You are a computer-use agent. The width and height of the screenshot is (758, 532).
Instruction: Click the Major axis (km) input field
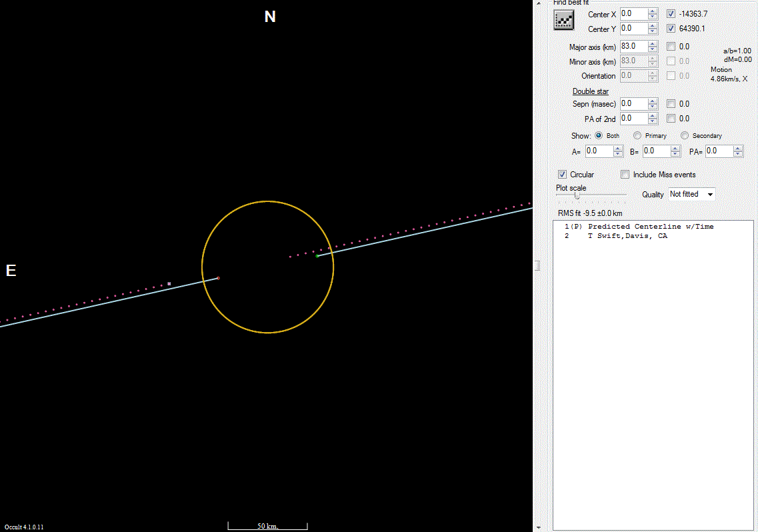[x=634, y=47]
